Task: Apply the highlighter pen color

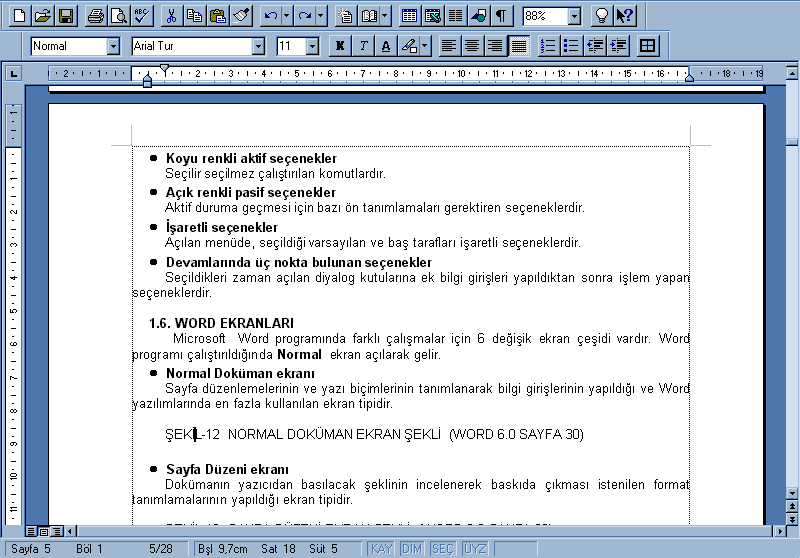Action: click(x=410, y=46)
